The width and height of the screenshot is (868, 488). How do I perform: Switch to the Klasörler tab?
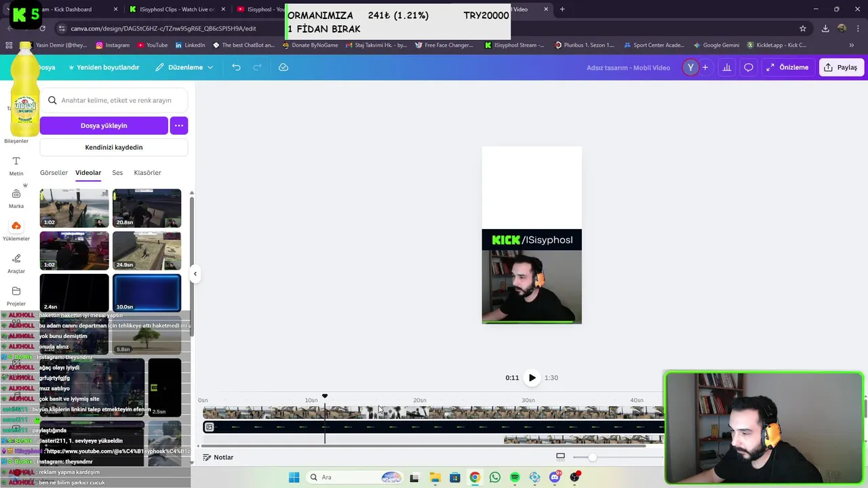pyautogui.click(x=147, y=173)
